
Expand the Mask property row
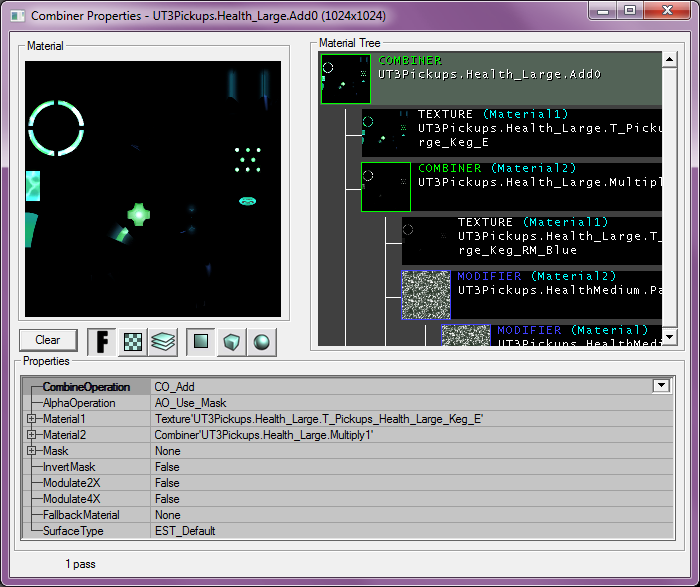coord(32,451)
